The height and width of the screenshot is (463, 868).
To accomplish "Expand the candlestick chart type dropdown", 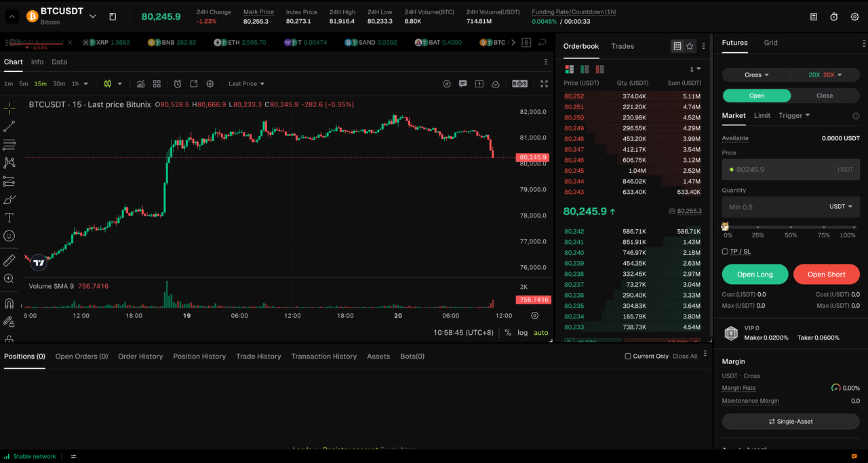I will pyautogui.click(x=120, y=84).
